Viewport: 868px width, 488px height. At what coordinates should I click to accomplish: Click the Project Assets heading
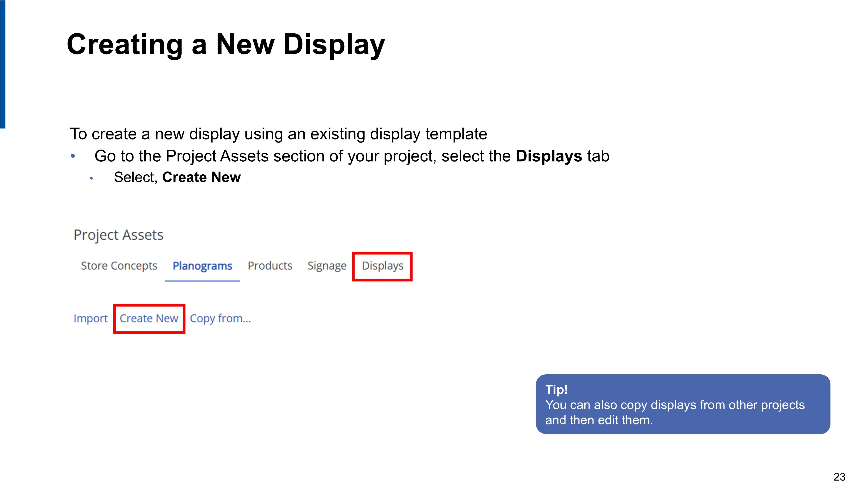tap(118, 235)
